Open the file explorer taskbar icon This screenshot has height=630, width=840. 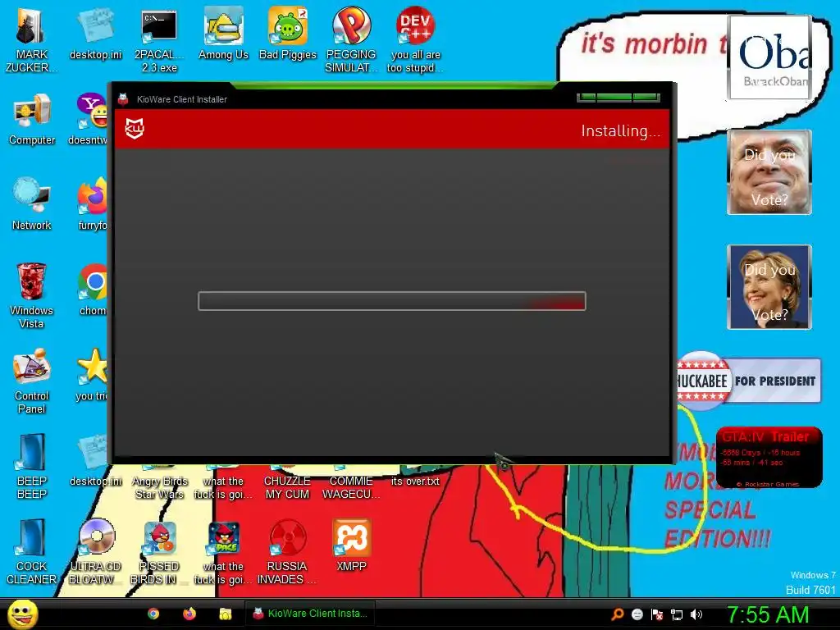[226, 614]
